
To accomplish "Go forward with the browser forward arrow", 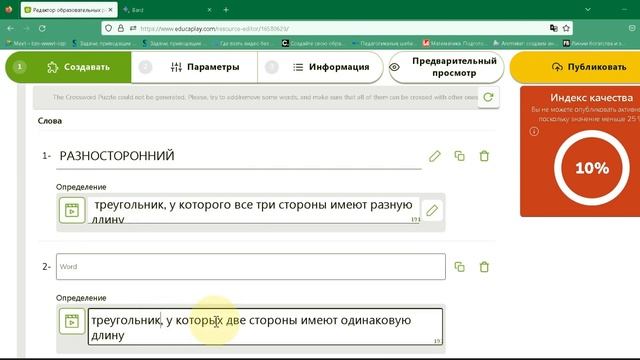I will click(x=26, y=28).
